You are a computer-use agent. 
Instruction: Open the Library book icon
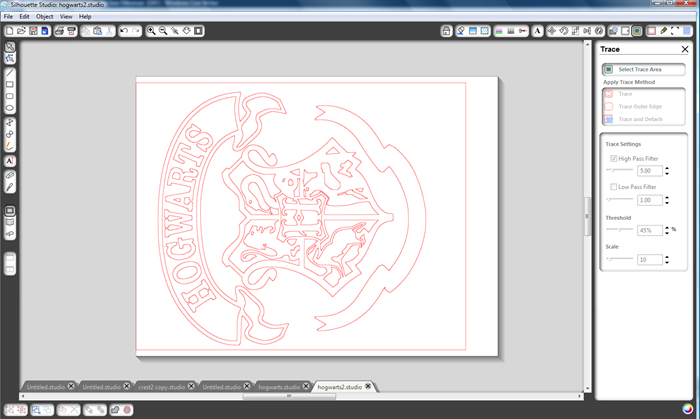pyautogui.click(x=10, y=222)
